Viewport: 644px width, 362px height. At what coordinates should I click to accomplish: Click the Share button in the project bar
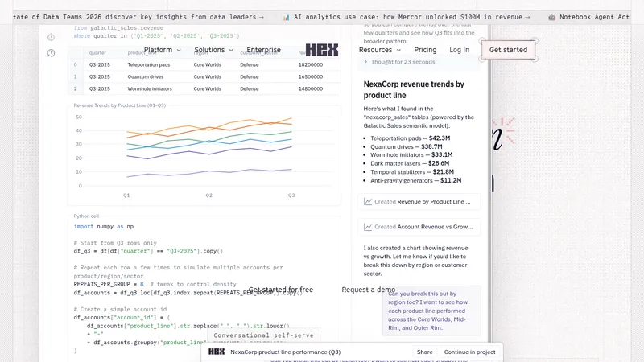[x=425, y=352]
